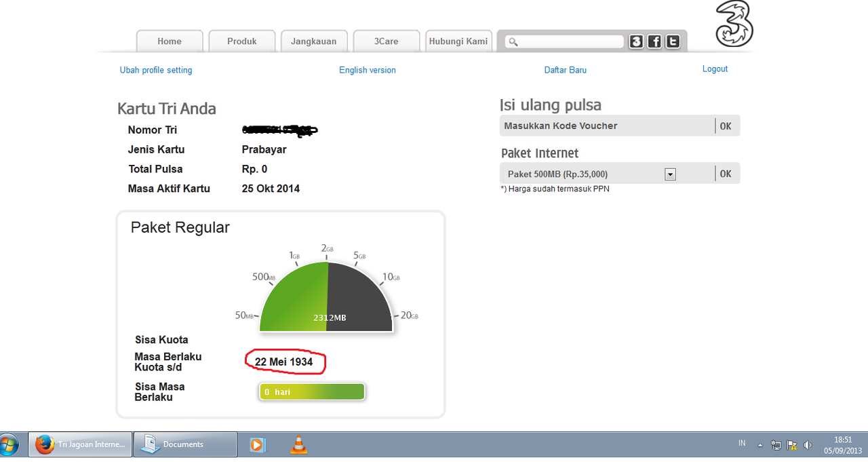Click the Sisa Kuota label
This screenshot has height=462, width=868.
161,340
